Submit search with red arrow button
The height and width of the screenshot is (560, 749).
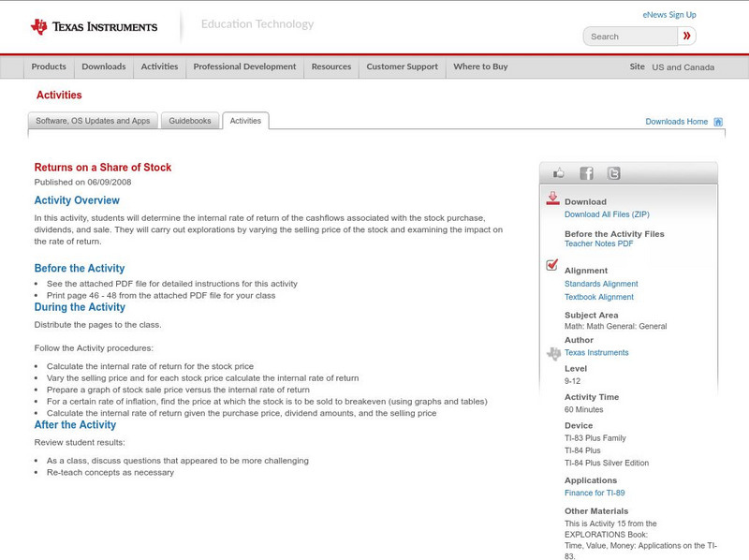[x=686, y=36]
